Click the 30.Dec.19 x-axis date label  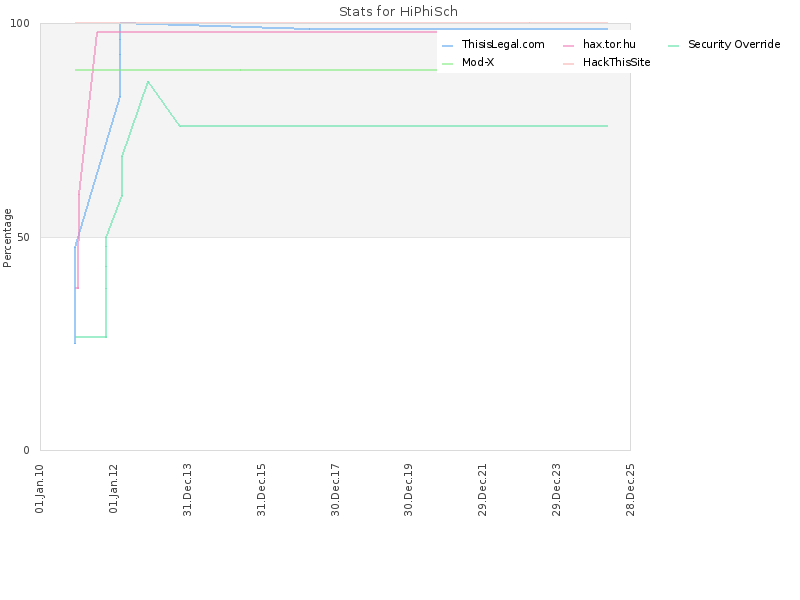pos(409,489)
